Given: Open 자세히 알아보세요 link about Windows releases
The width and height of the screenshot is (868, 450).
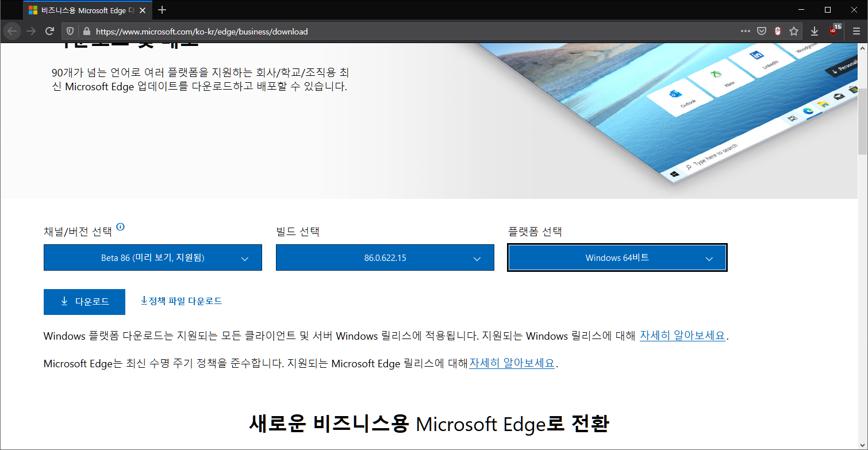Looking at the screenshot, I should (682, 336).
